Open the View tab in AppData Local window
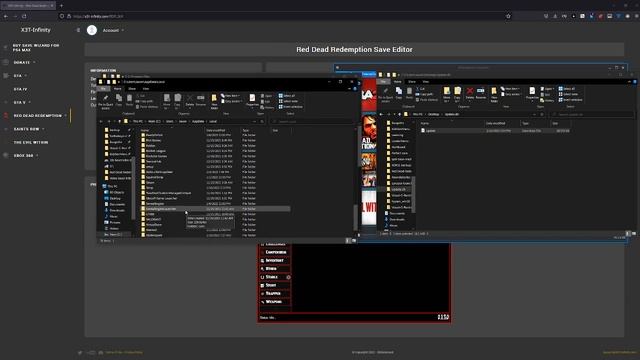 pyautogui.click(x=146, y=89)
